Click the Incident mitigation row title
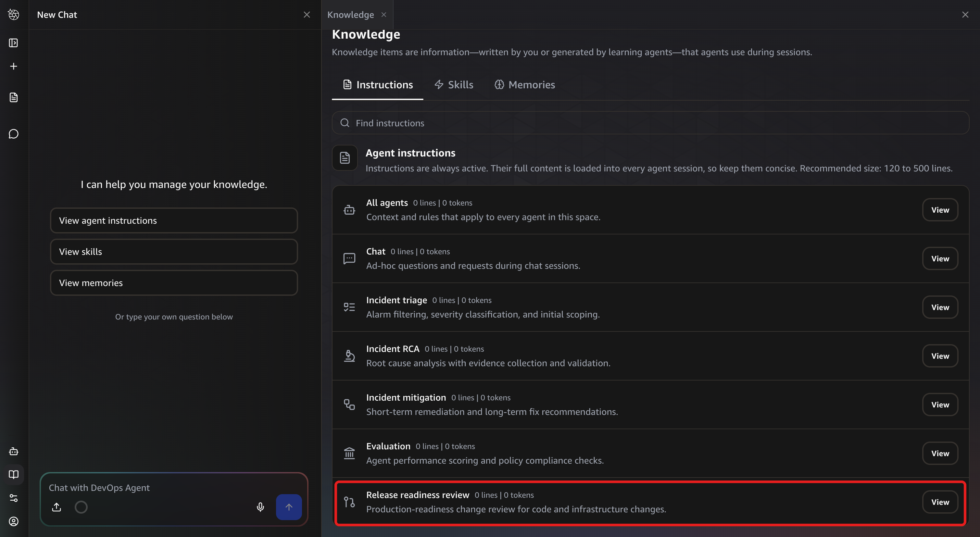 [406, 397]
